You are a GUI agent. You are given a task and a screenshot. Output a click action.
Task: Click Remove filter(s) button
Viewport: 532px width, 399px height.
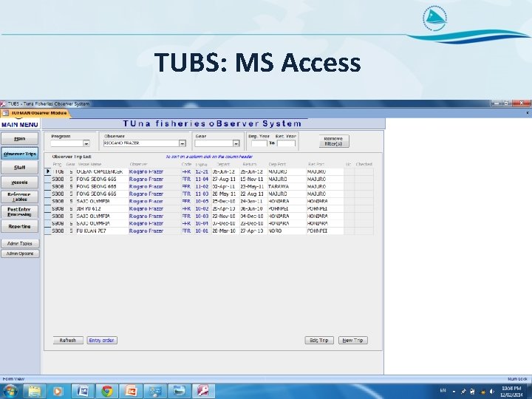[x=334, y=141]
